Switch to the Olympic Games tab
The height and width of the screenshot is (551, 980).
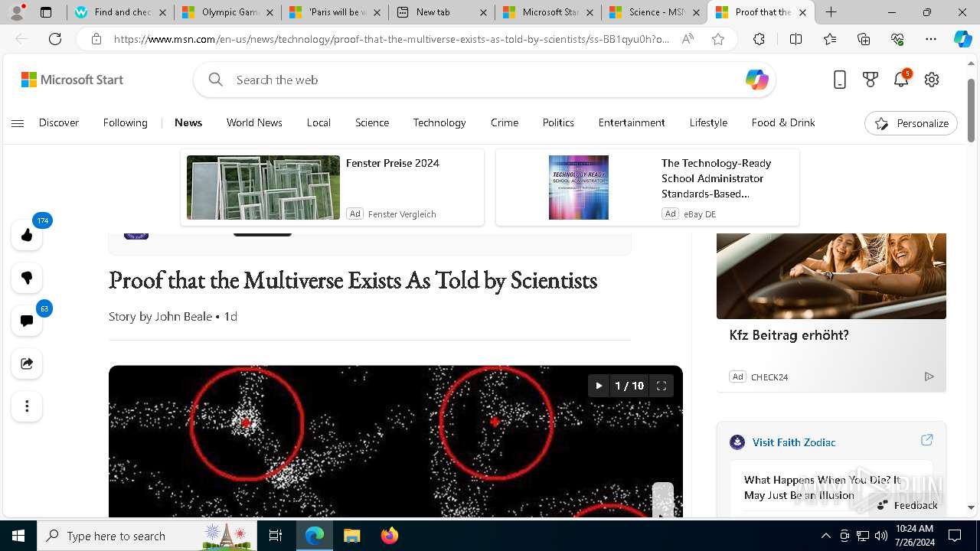pos(227,12)
